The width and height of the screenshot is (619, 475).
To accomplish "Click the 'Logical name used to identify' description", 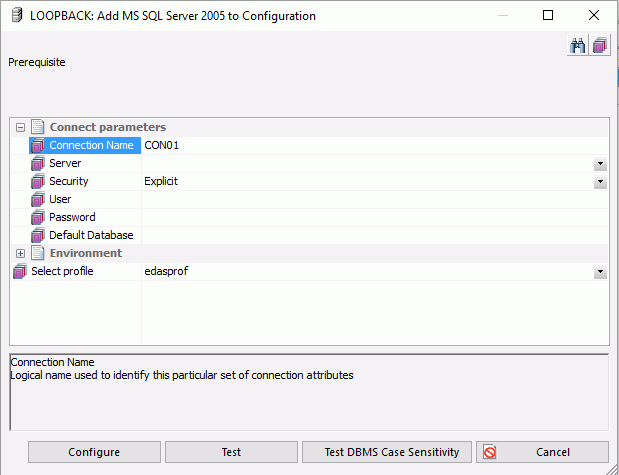I will click(x=182, y=375).
